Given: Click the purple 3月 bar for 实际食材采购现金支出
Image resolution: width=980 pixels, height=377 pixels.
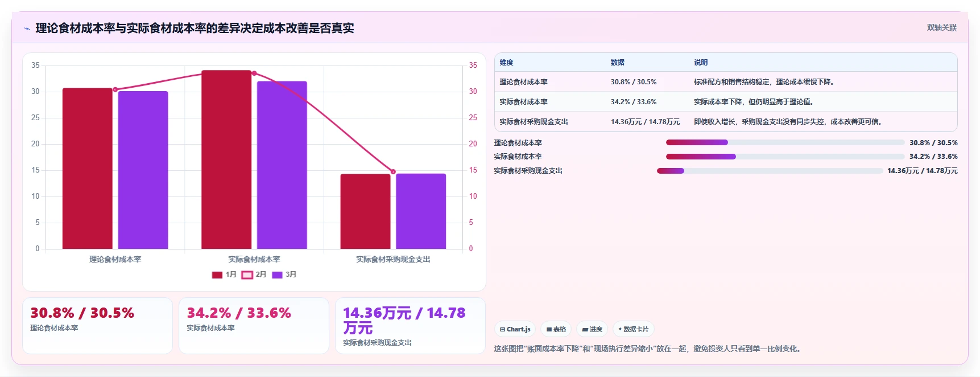Looking at the screenshot, I should [x=421, y=211].
